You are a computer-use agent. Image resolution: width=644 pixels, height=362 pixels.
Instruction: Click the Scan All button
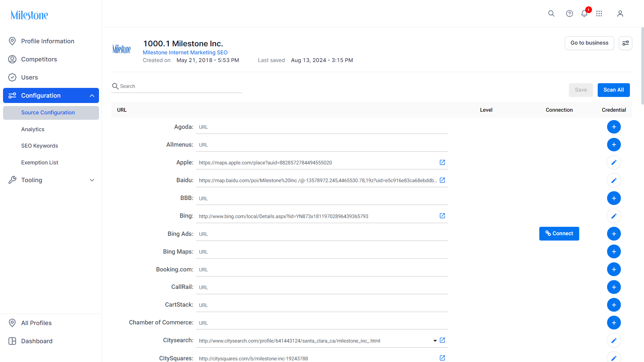[x=614, y=90]
